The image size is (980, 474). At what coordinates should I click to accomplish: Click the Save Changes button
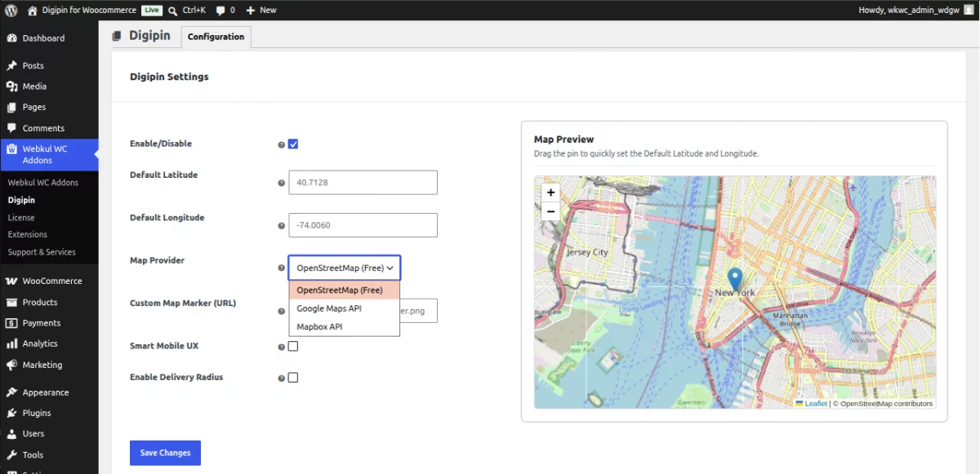165,453
